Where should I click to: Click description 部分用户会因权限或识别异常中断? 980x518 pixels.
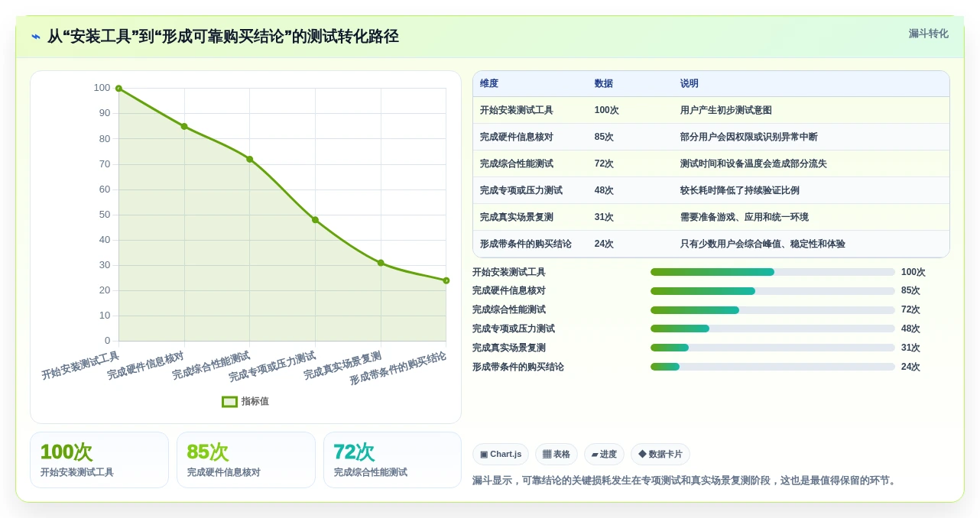749,138
